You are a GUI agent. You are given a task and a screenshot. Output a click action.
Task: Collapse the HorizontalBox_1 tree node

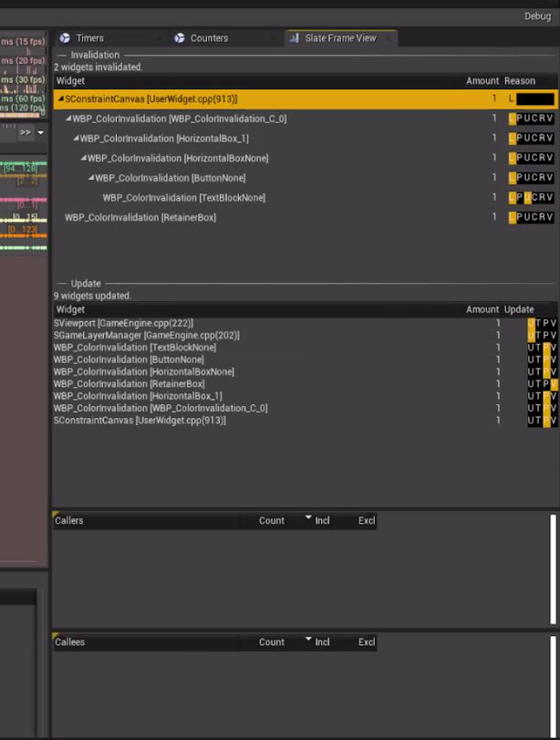(x=76, y=139)
